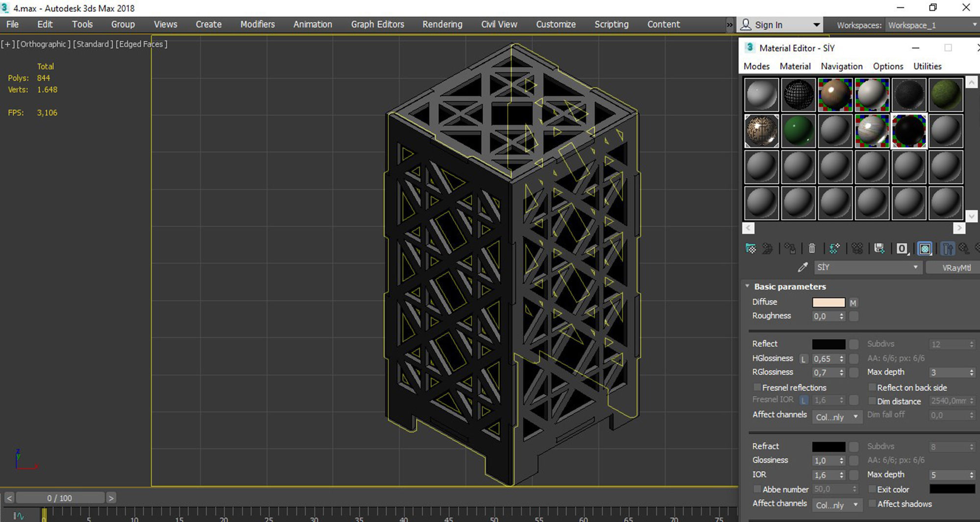Click the viewport [+] label
980x522 pixels.
pos(7,44)
